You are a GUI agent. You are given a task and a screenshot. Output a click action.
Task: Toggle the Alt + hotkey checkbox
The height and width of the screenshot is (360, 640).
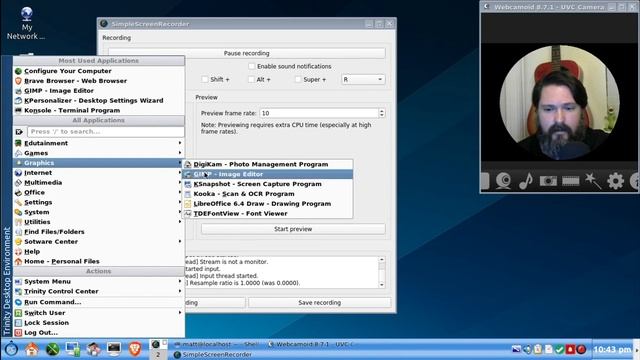251,79
